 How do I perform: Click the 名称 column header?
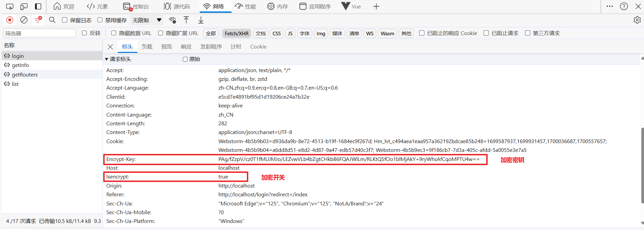point(52,45)
